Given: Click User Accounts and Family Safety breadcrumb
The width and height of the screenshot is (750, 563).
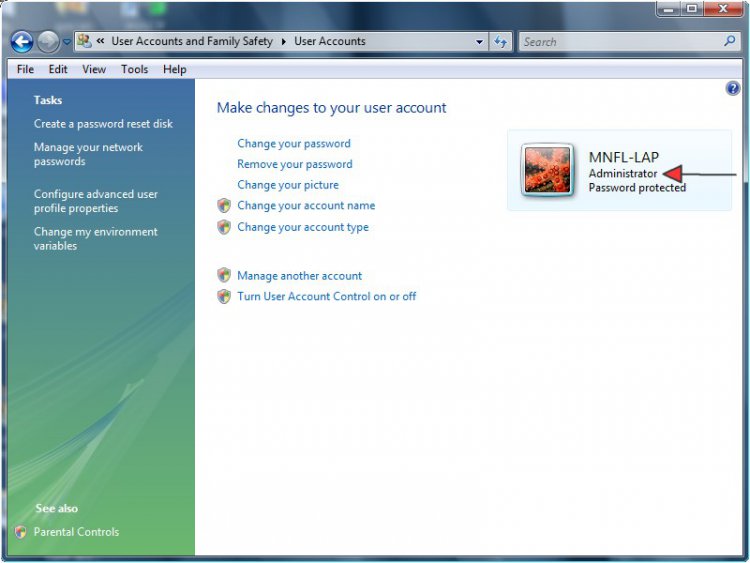Looking at the screenshot, I should 191,42.
